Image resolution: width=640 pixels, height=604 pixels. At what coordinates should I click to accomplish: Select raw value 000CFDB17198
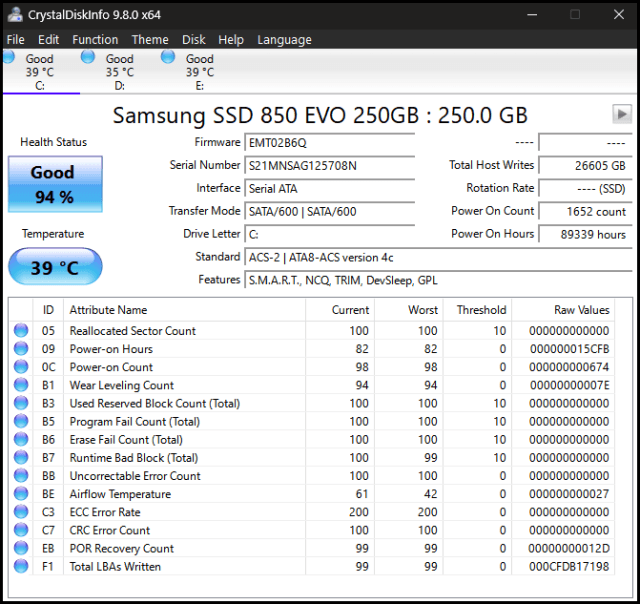(x=569, y=566)
